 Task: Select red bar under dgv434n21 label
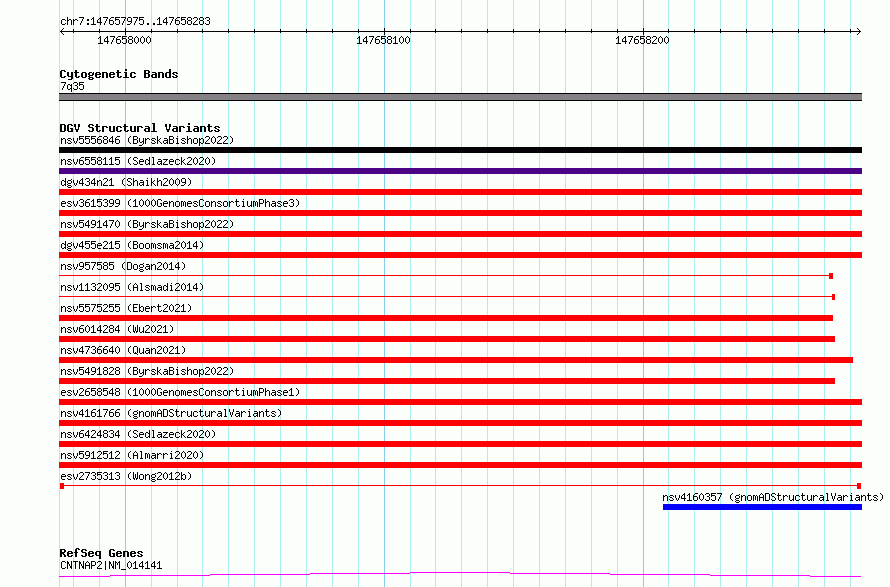coord(460,192)
